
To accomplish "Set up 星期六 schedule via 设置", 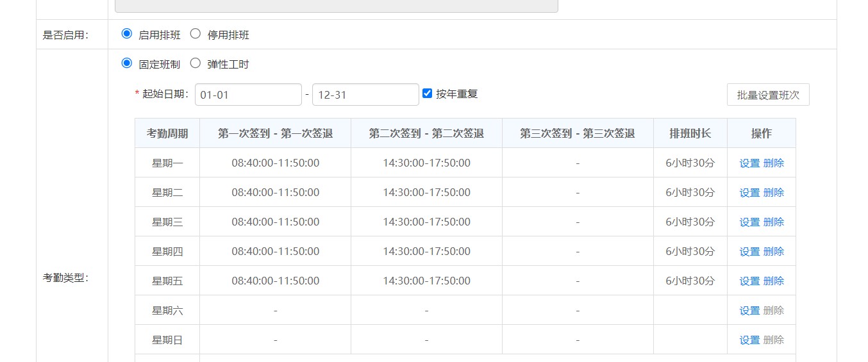I will tap(749, 311).
